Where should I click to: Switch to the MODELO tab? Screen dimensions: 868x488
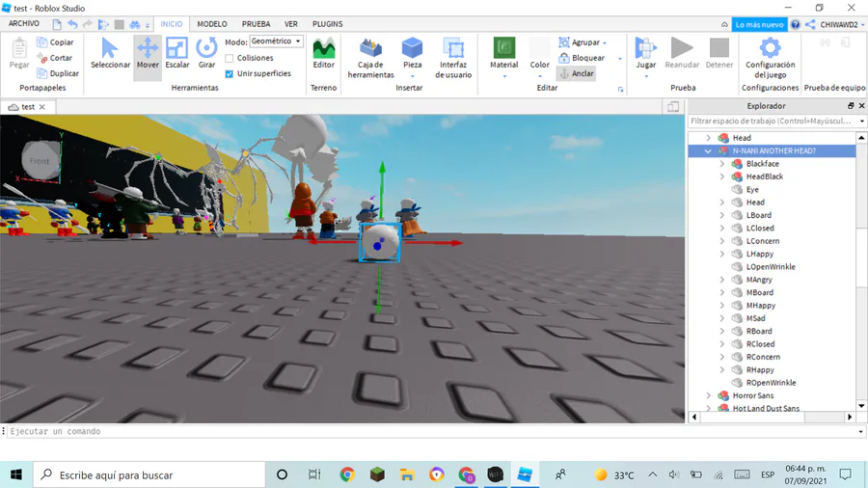pos(212,24)
